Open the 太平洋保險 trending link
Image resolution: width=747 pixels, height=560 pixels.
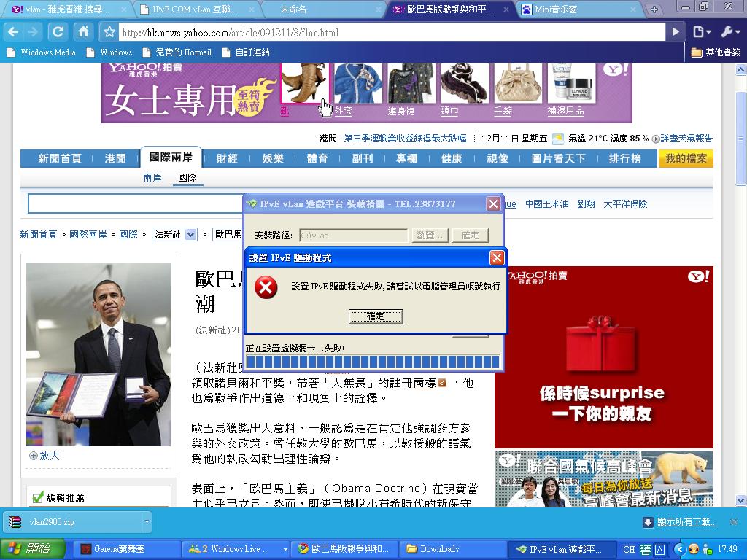tap(625, 204)
